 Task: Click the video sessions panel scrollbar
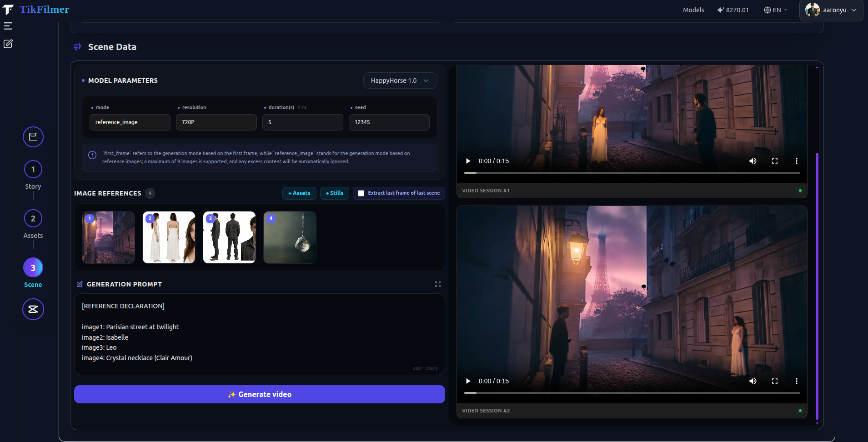click(817, 286)
